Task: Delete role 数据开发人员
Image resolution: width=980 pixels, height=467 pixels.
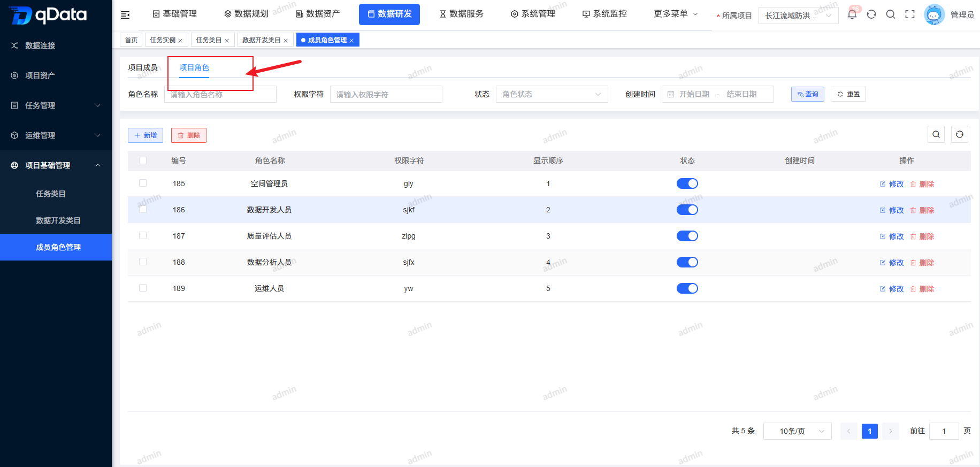Action: point(922,210)
